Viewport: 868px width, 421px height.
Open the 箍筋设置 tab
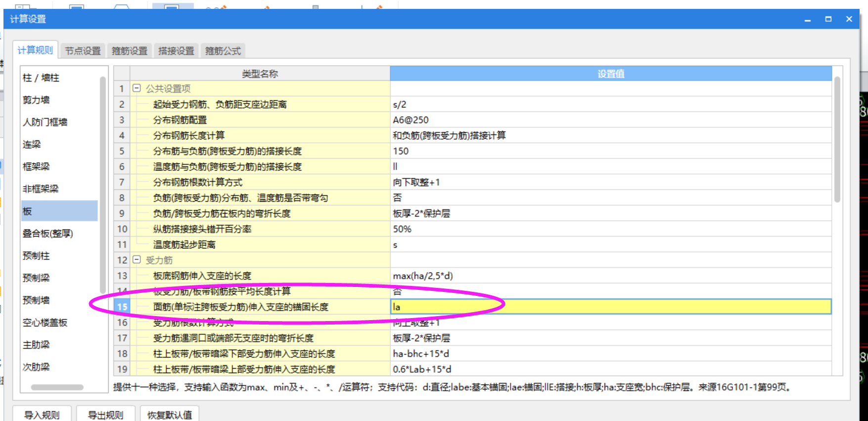[130, 51]
